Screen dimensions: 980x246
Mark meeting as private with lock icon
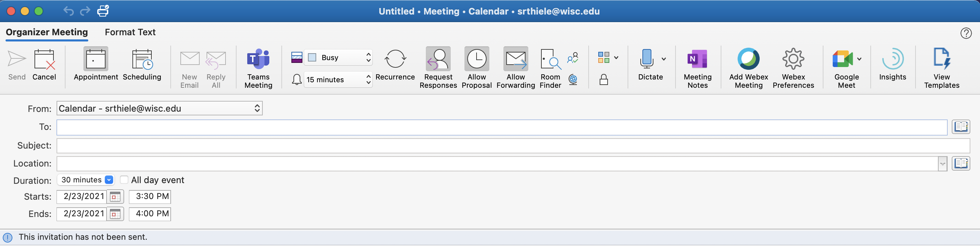click(x=604, y=79)
